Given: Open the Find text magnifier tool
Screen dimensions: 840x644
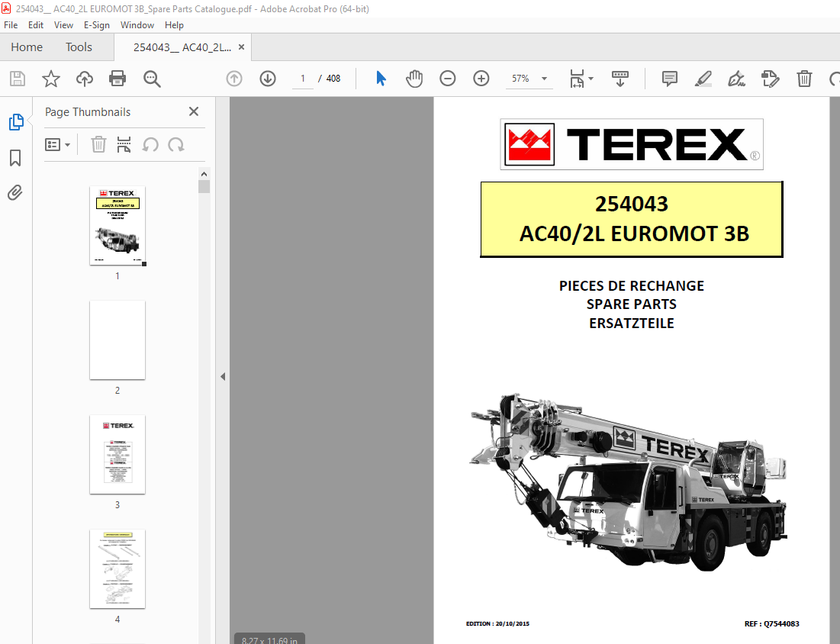Looking at the screenshot, I should (152, 79).
